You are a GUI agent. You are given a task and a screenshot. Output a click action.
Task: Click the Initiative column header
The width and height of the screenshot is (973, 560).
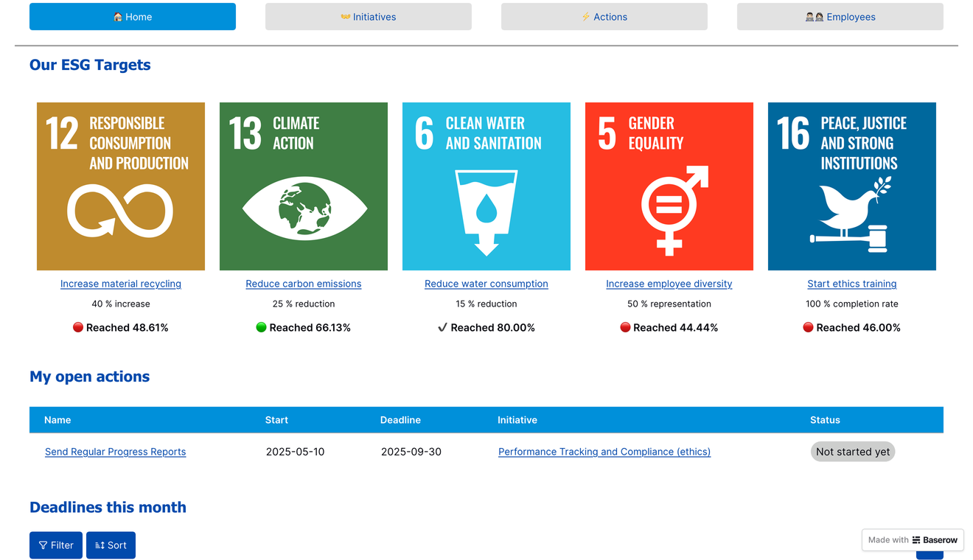pos(517,420)
